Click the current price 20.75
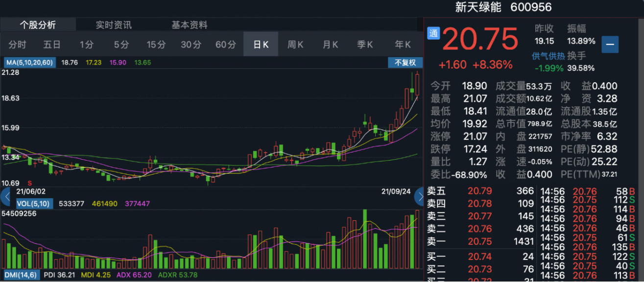644x282 pixels. 480,39
